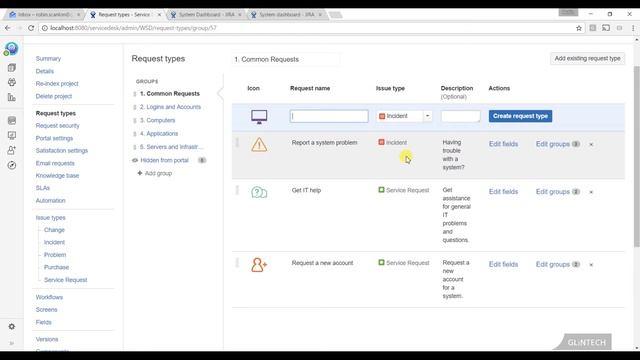Grab drag handle of Request a new account row
The height and width of the screenshot is (360, 640).
point(237,263)
